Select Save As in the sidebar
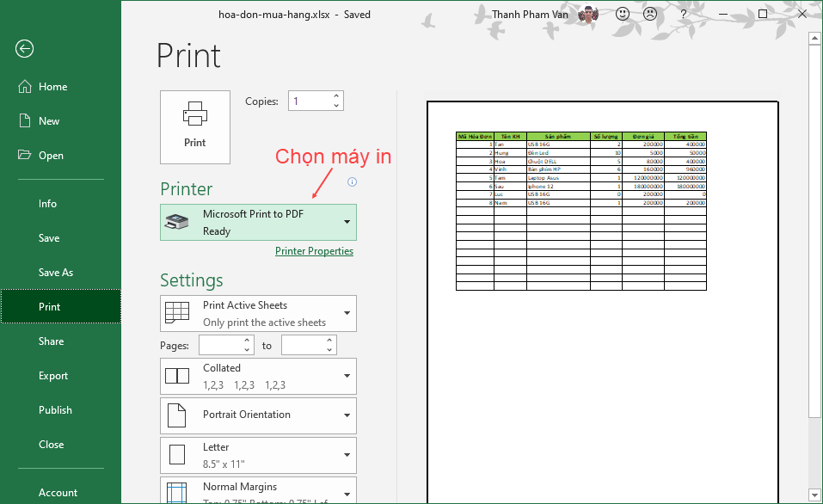This screenshot has width=823, height=504. click(60, 273)
